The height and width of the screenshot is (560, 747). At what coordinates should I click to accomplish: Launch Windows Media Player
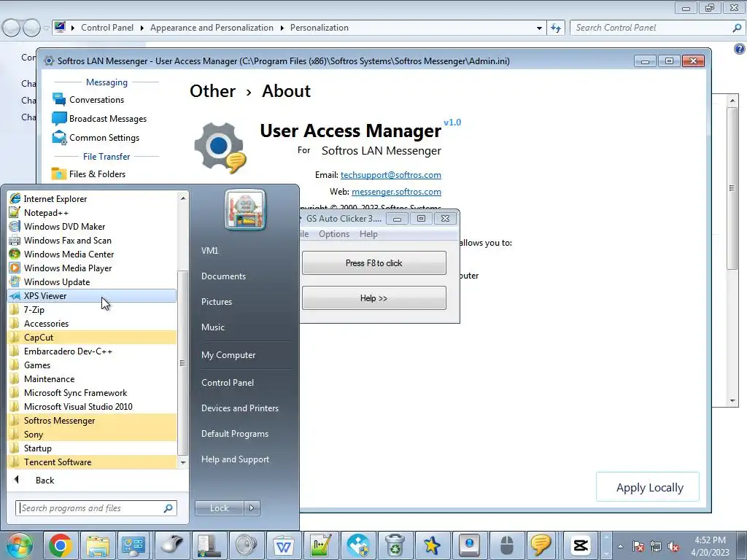tap(92, 268)
